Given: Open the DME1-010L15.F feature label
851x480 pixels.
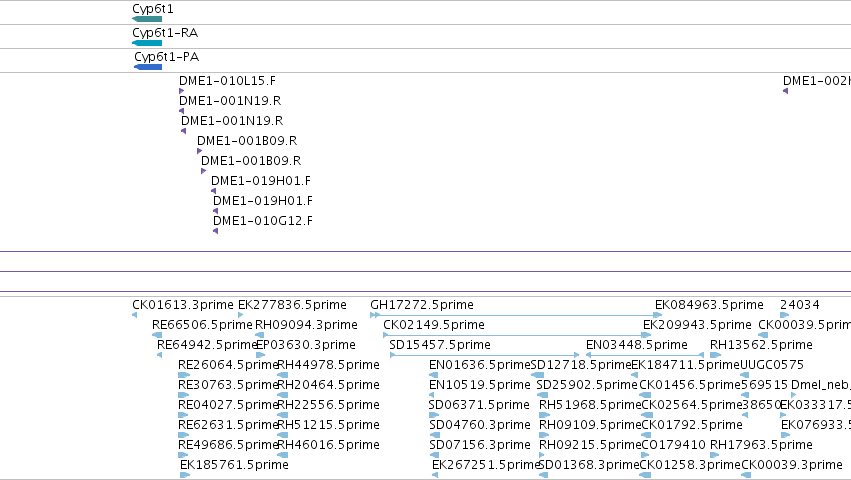Looking at the screenshot, I should click(x=227, y=80).
